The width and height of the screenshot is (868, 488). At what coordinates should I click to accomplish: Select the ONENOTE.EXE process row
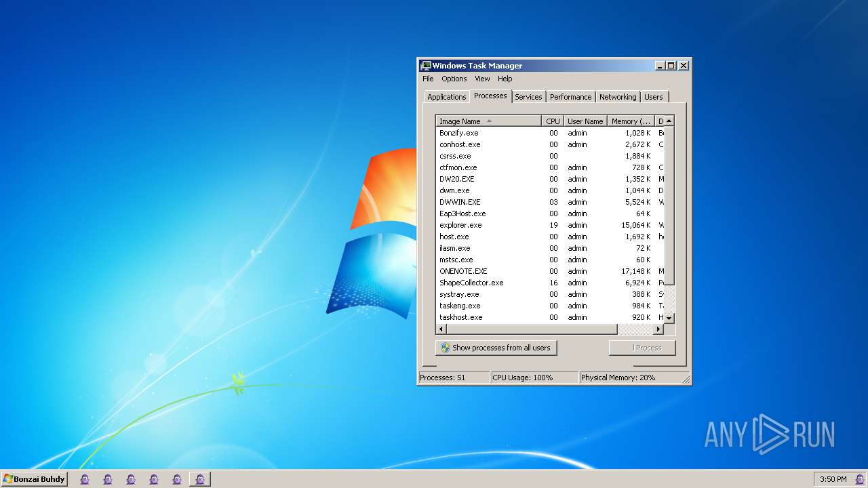coord(550,271)
